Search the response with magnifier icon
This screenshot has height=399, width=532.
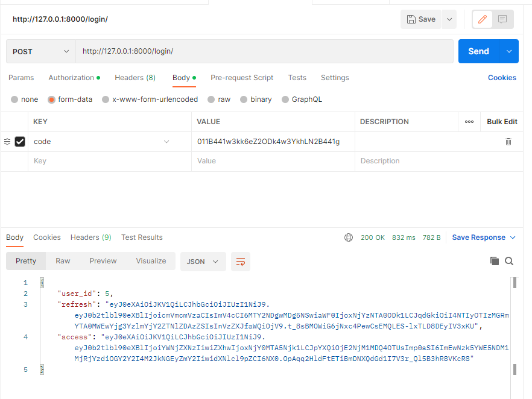pos(509,261)
